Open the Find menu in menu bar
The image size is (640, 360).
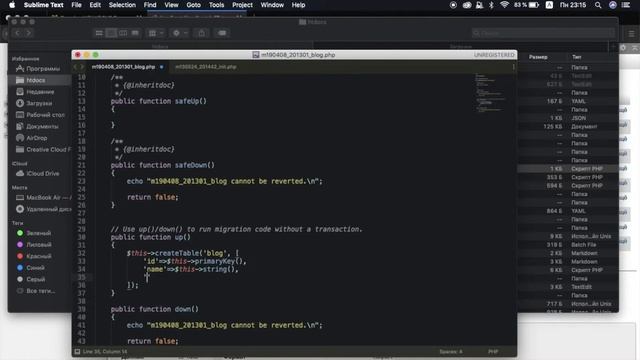[x=150, y=5]
